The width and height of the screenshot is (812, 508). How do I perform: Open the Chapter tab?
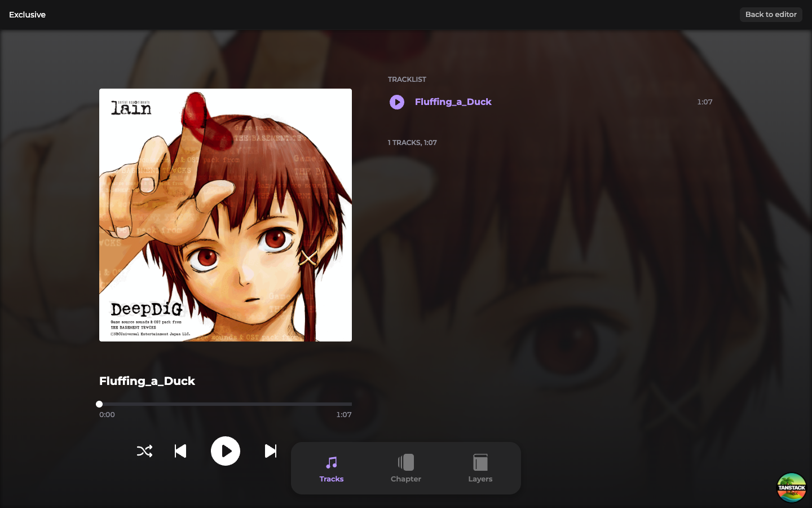point(406,468)
